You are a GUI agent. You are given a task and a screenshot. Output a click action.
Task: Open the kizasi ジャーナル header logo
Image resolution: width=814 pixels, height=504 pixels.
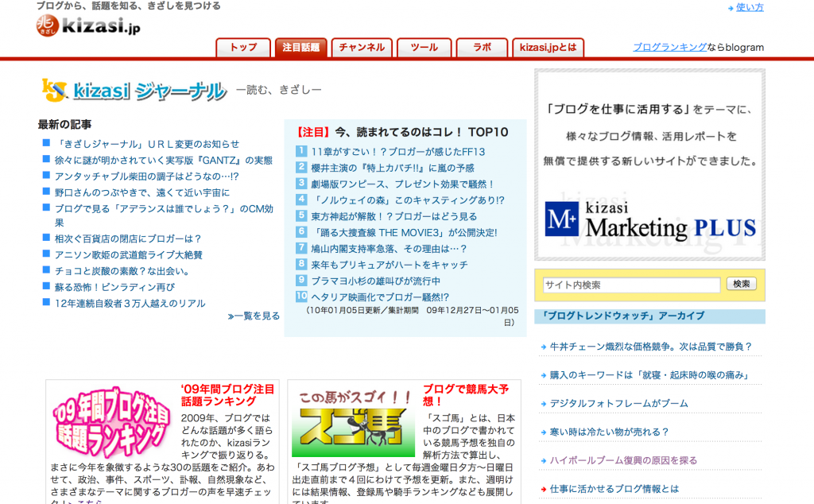coord(134,91)
